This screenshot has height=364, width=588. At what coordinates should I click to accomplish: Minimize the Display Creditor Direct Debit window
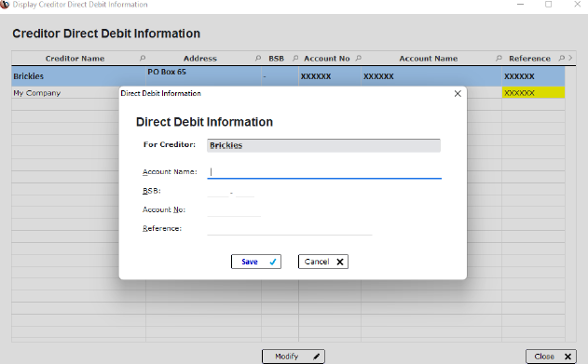520,5
